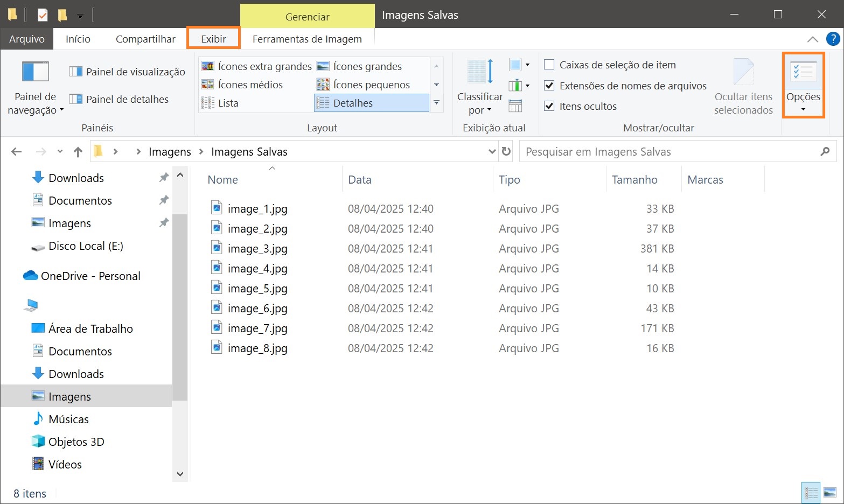Viewport: 844px width, 504px height.
Task: Click Imagens Salvas in the address breadcrumb
Action: (x=249, y=152)
